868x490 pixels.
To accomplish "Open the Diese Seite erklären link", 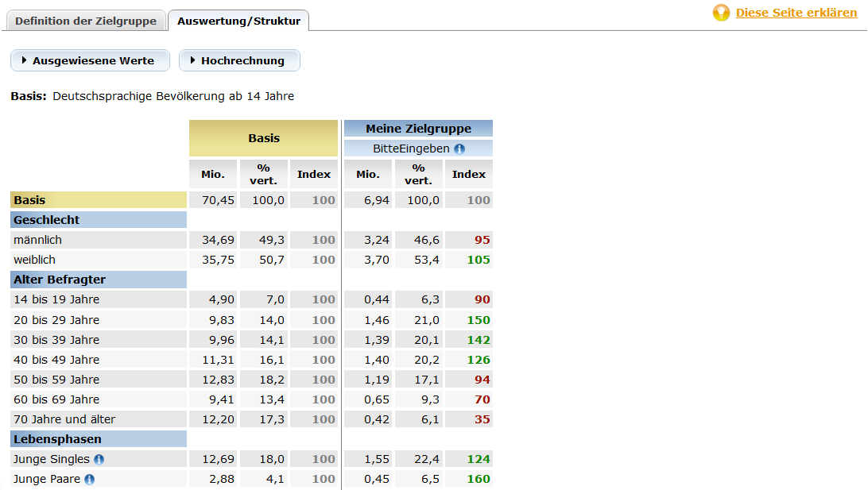I will point(796,13).
